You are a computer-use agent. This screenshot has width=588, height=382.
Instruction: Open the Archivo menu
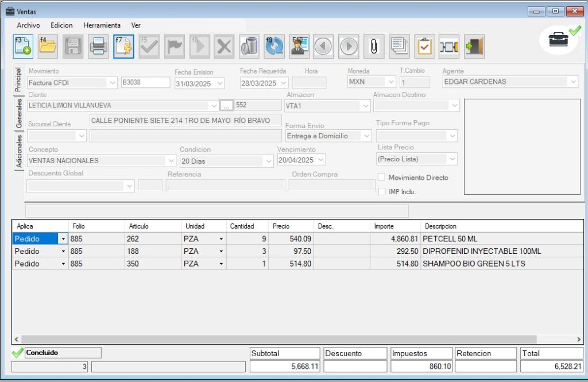click(x=28, y=25)
